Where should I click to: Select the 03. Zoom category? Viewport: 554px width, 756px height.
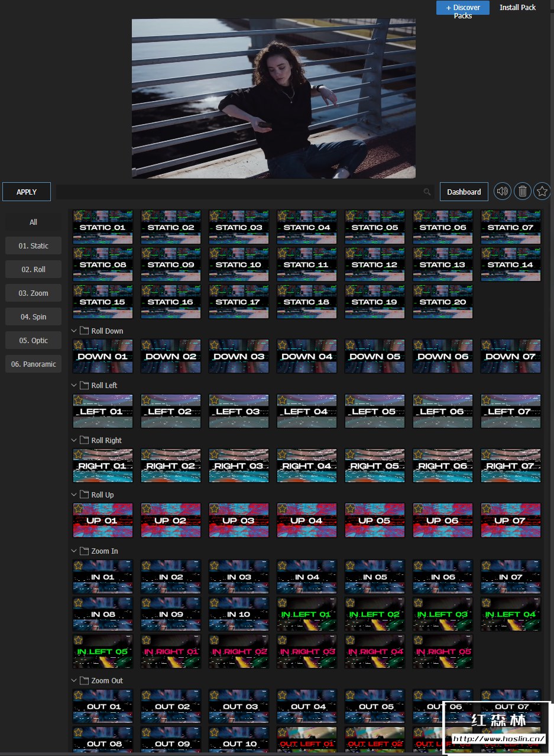pyautogui.click(x=33, y=293)
